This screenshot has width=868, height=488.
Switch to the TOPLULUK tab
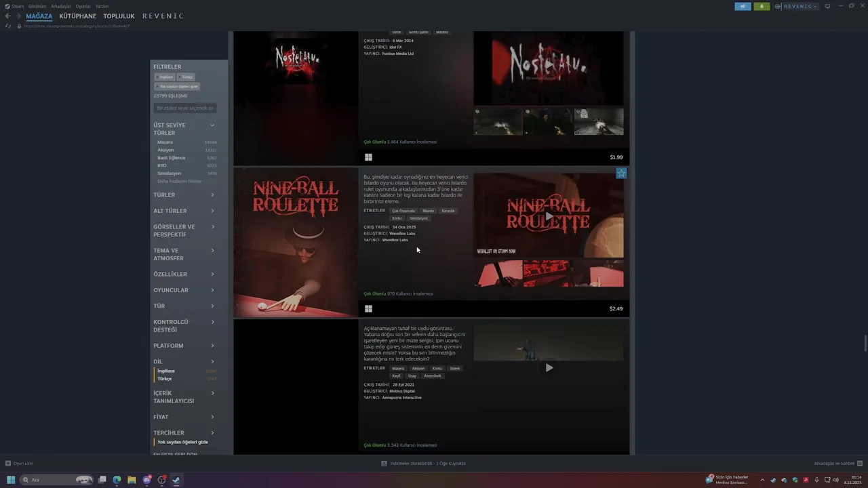pos(119,16)
